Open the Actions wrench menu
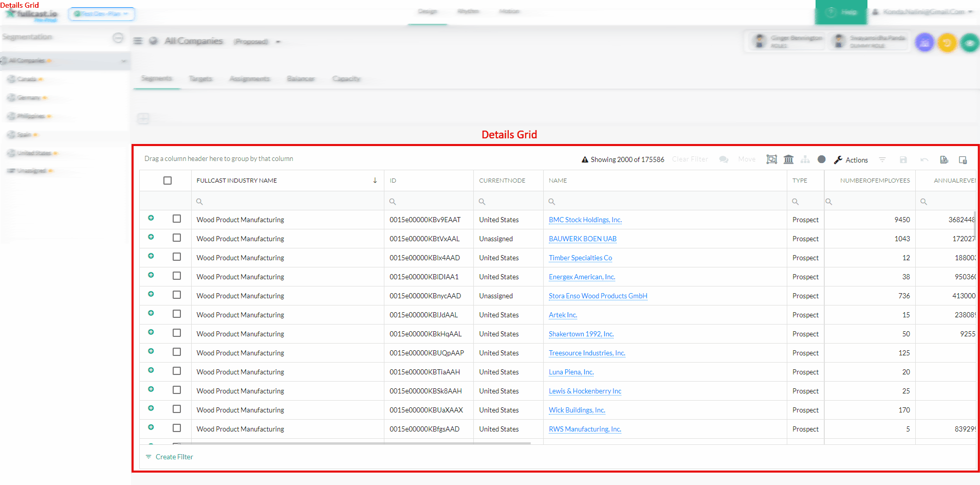Image resolution: width=980 pixels, height=485 pixels. 850,160
